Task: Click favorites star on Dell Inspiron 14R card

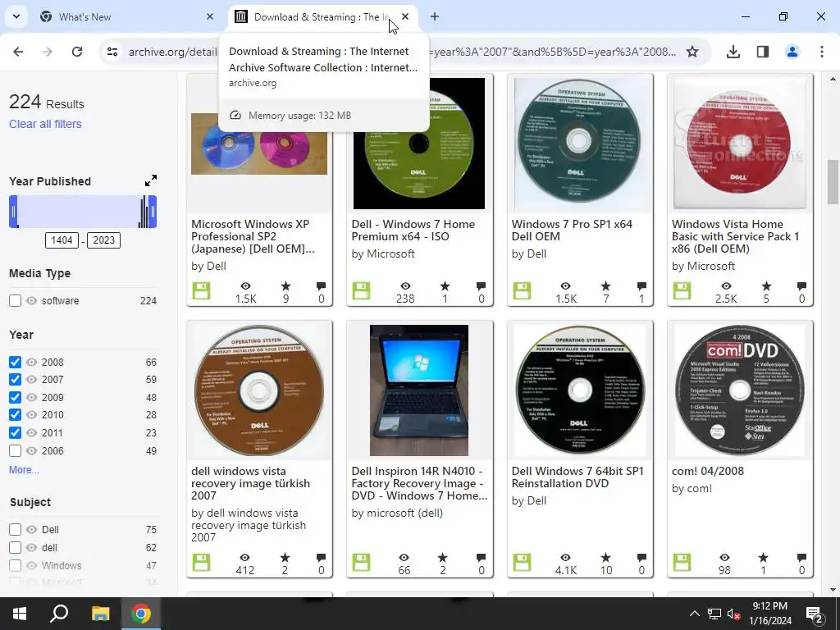Action: [442, 558]
